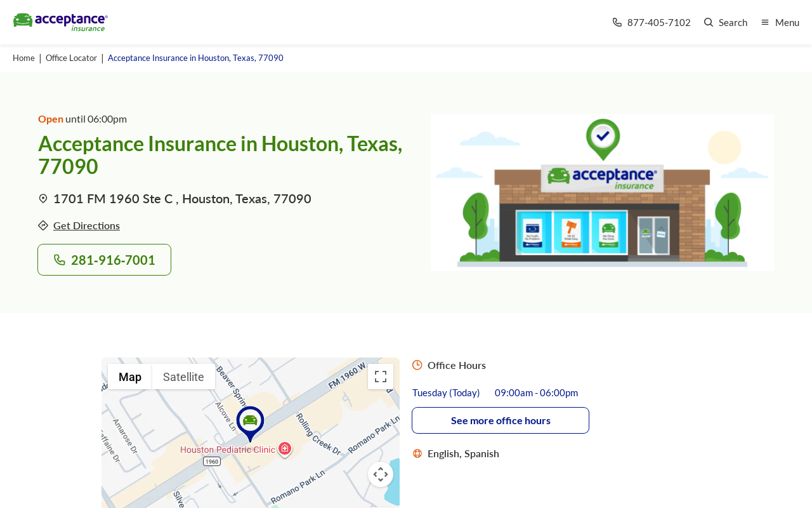Click the office address 1701 FM 1960 Ste C

tap(182, 199)
